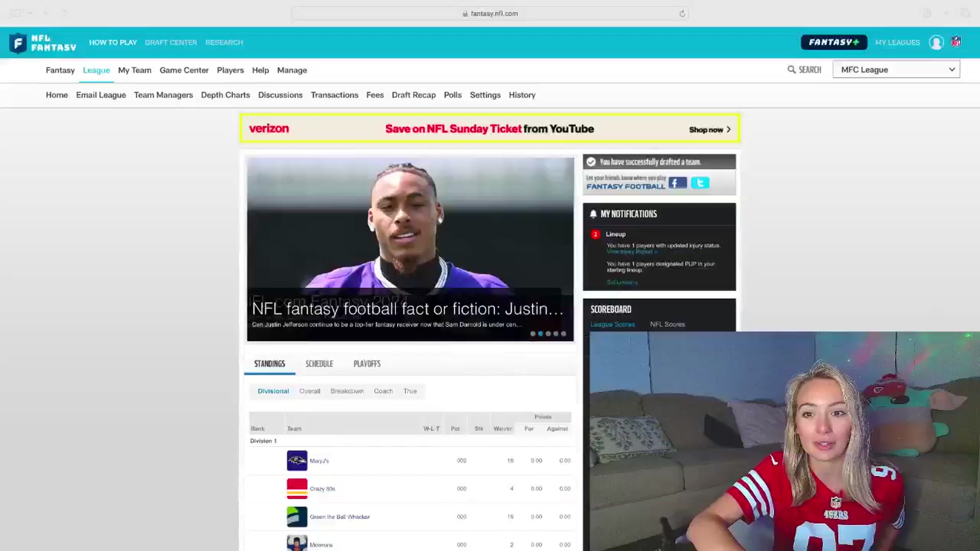
Task: Open MaryJ's Ravens team logo
Action: pos(297,461)
